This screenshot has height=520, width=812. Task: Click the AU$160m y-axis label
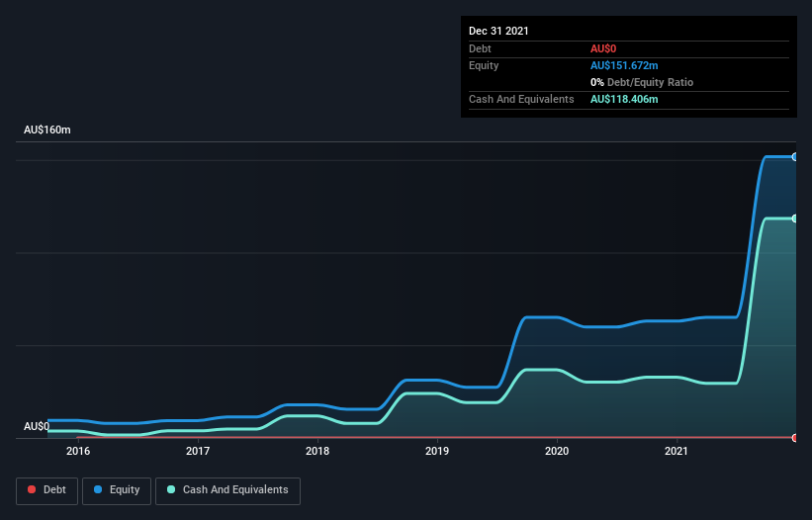47,130
